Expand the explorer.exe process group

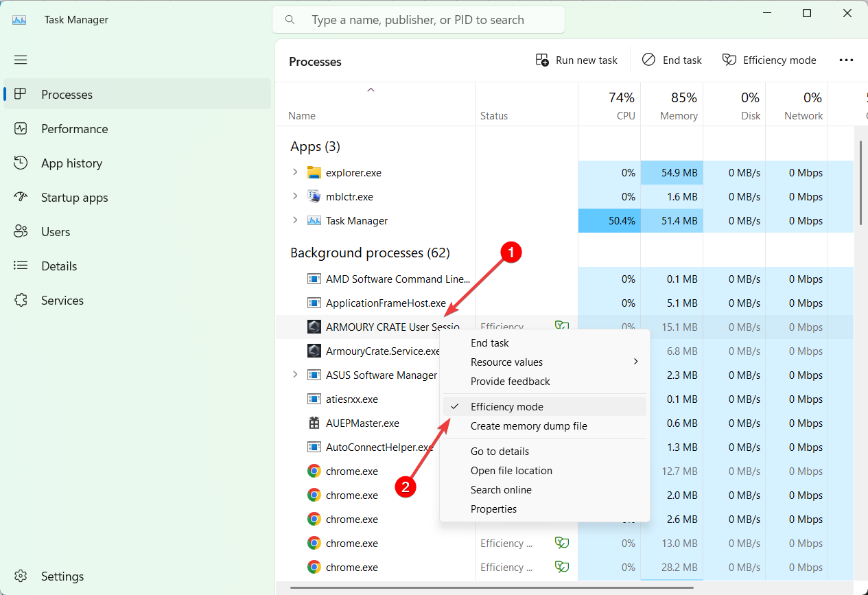pos(295,172)
